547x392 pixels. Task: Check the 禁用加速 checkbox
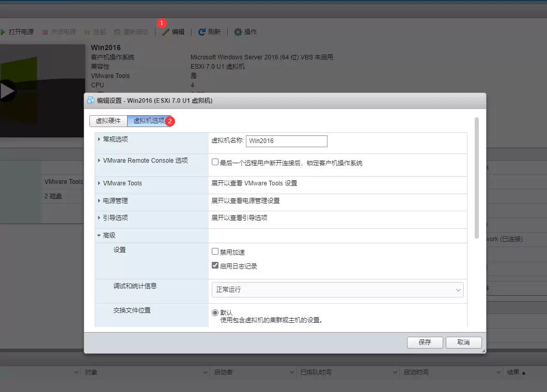click(x=215, y=252)
